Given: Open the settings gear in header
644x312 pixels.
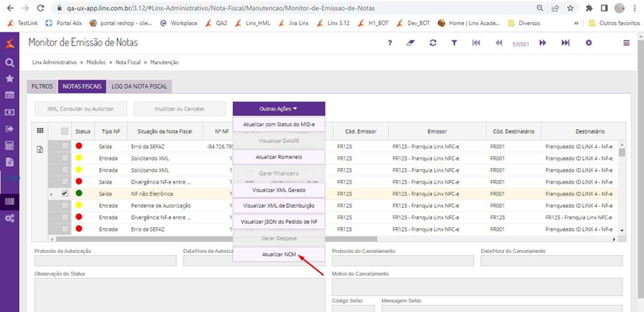Looking at the screenshot, I should [x=589, y=43].
